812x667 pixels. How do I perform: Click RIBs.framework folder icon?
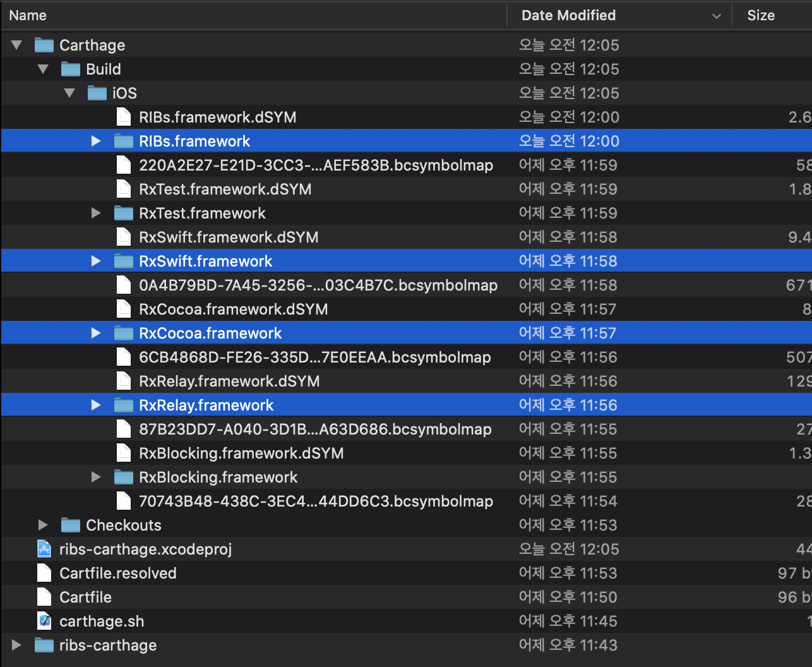pyautogui.click(x=124, y=141)
